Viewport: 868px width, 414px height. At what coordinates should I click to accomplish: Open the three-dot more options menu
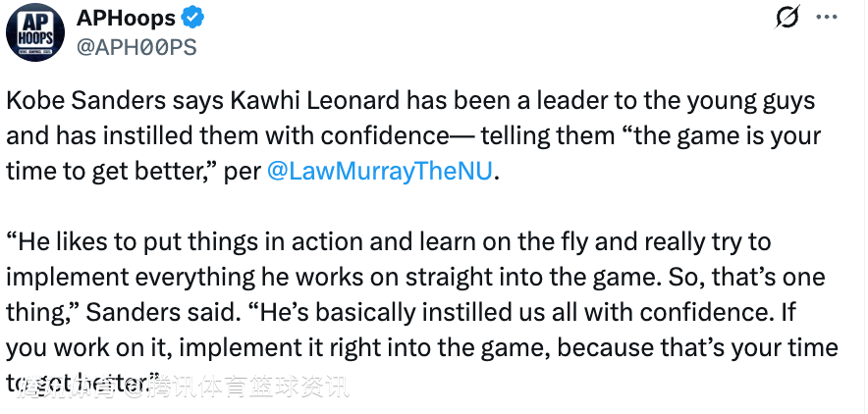(828, 19)
